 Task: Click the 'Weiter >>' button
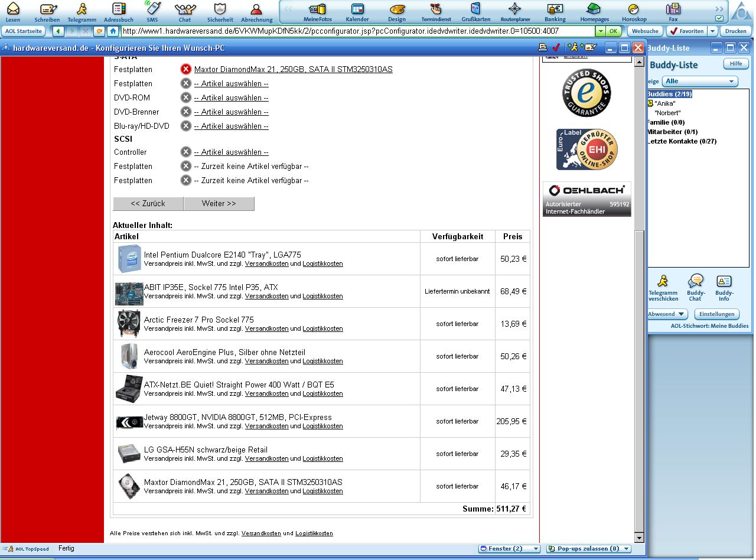click(219, 203)
